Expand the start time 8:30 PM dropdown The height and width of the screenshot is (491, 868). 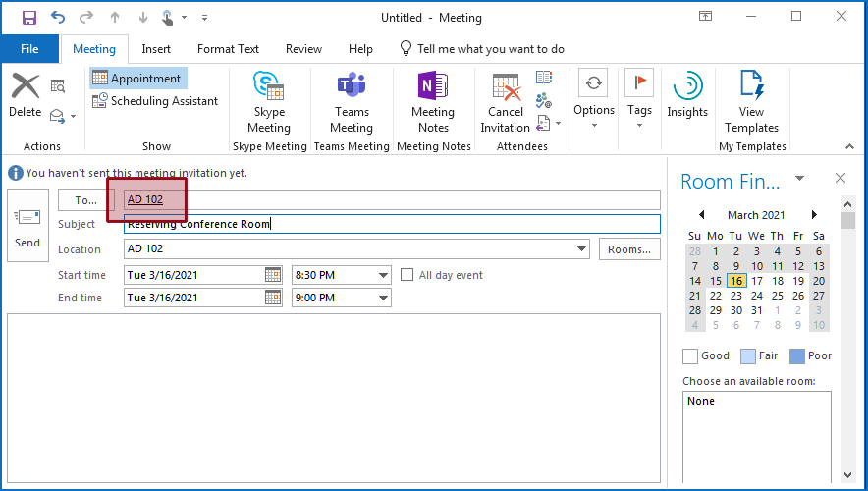tap(382, 276)
